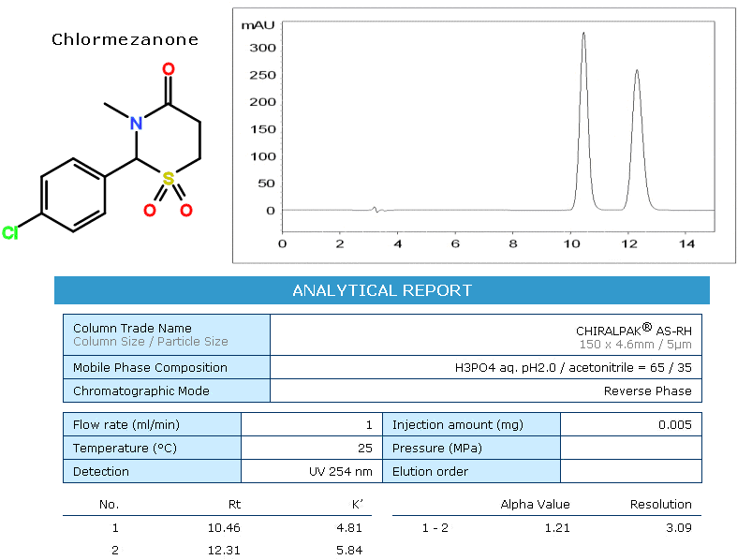This screenshot has height=560, width=752.
Task: Click the first chromatogram peak near 10.46
Action: click(583, 36)
